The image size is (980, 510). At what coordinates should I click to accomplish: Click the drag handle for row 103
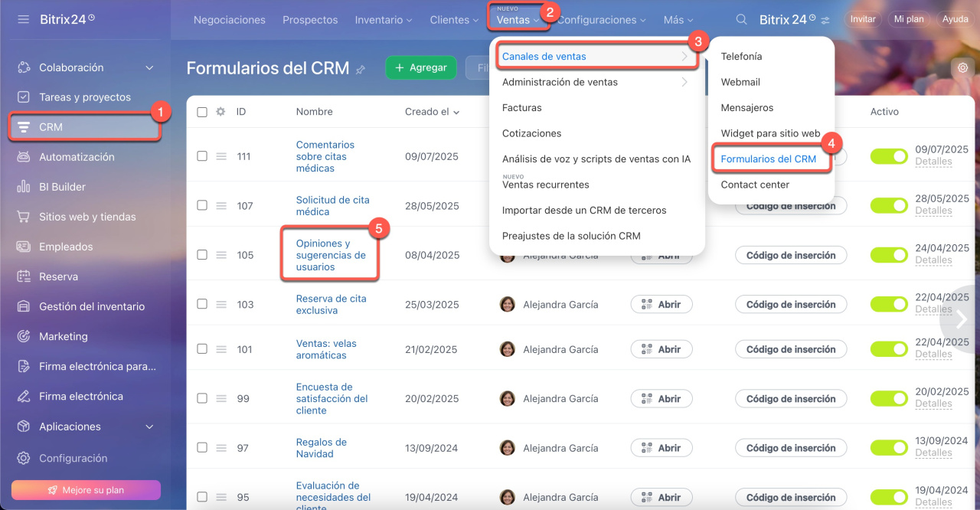click(x=220, y=304)
